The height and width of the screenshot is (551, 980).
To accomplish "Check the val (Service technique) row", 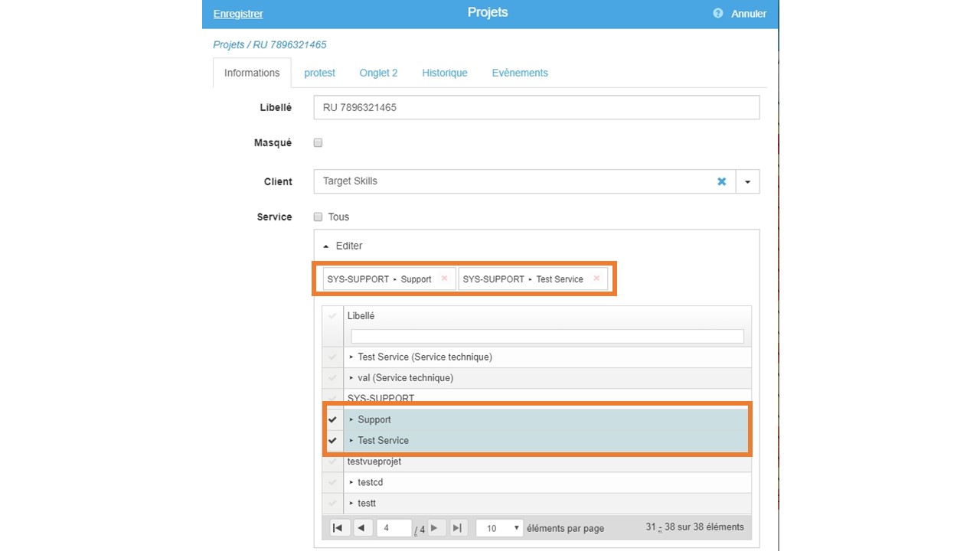I will (x=332, y=378).
